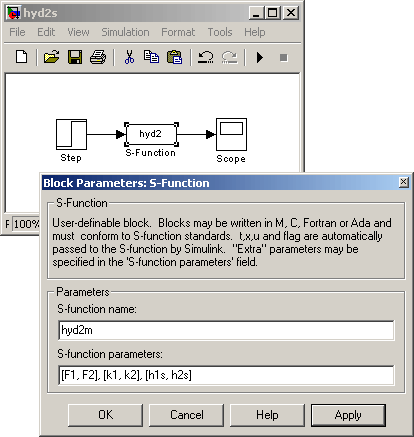Undo the last action via toolbar
The image size is (414, 437).
(206, 57)
